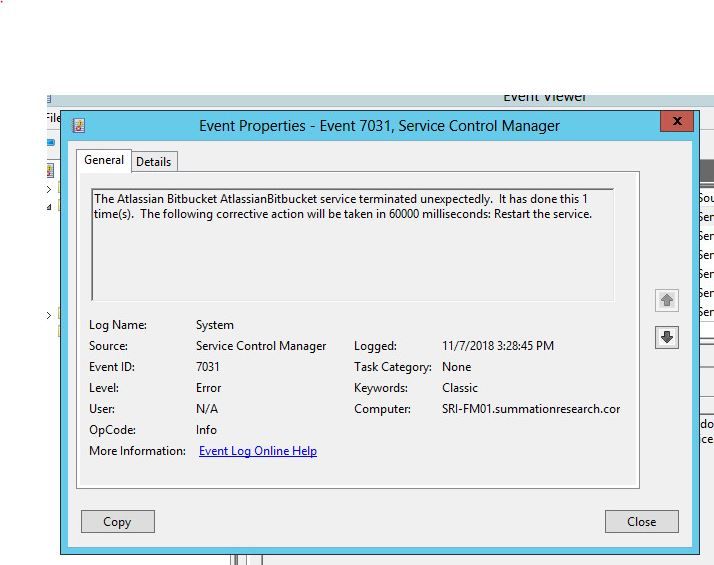Select the General tab
Image resolution: width=714 pixels, height=565 pixels.
point(104,160)
